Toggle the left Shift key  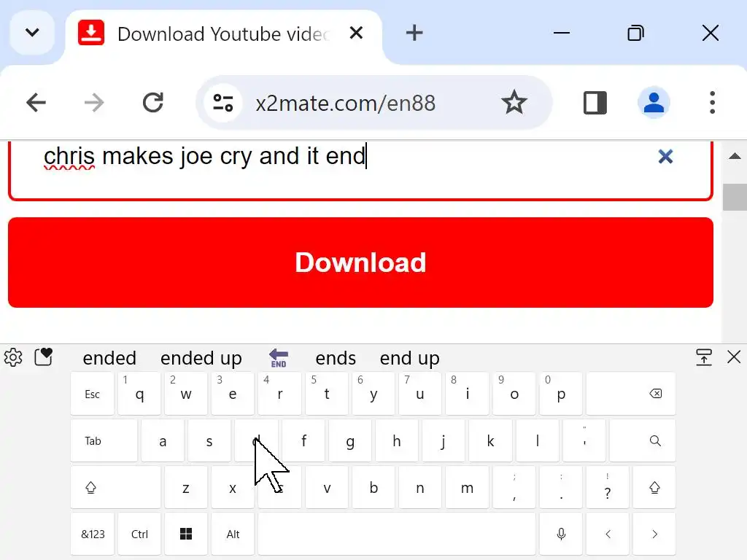tap(115, 488)
